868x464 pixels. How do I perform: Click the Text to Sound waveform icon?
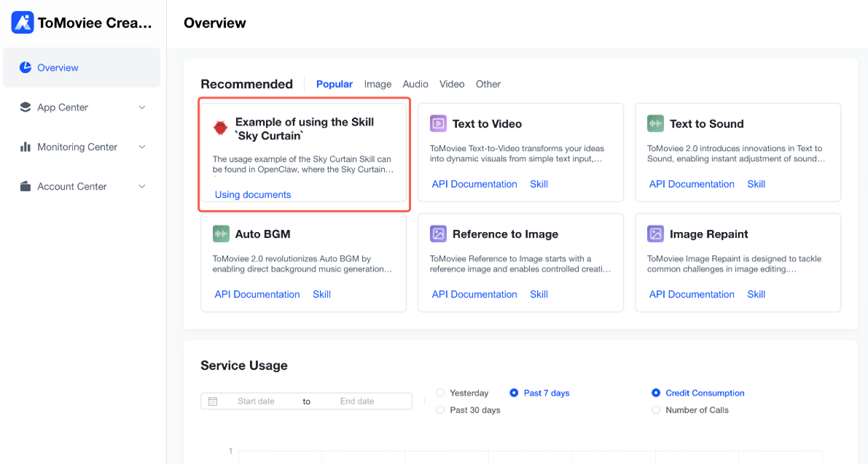[655, 123]
